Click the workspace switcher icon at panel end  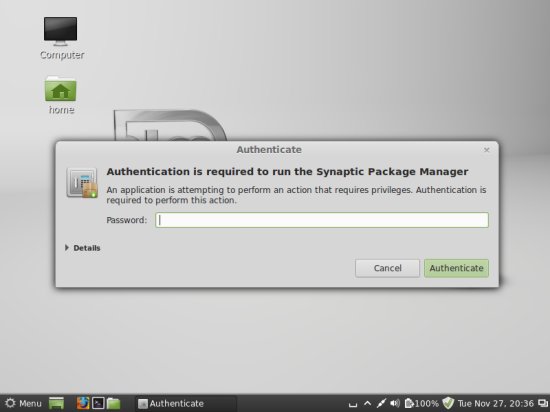point(543,404)
